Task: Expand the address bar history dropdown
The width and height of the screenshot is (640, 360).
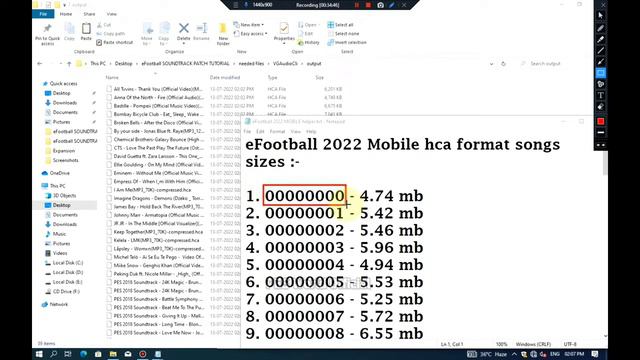Action: 491,64
